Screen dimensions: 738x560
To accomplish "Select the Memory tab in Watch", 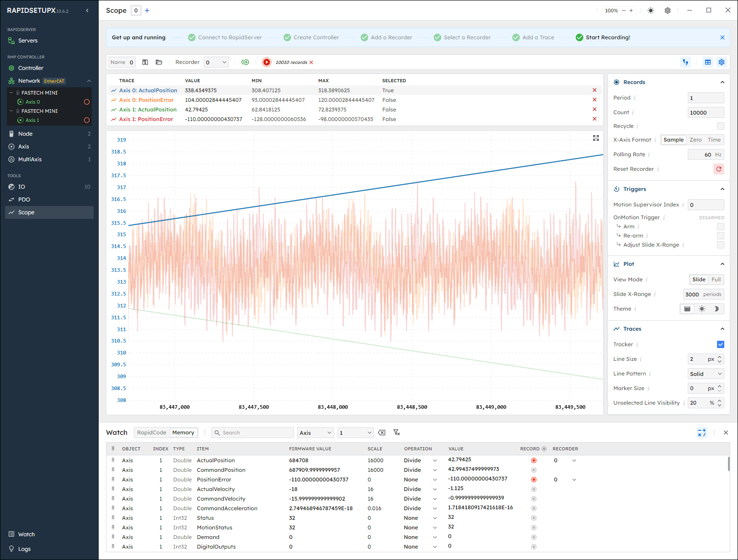I will tap(183, 433).
